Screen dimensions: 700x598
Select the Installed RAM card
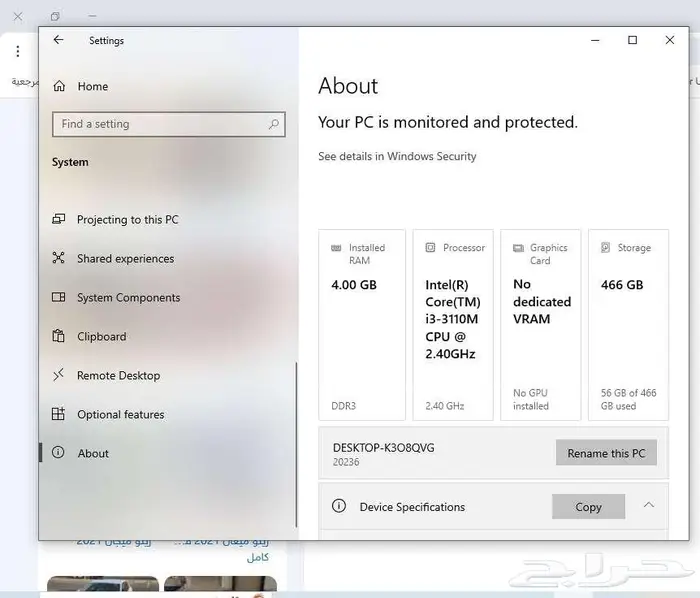pos(362,325)
